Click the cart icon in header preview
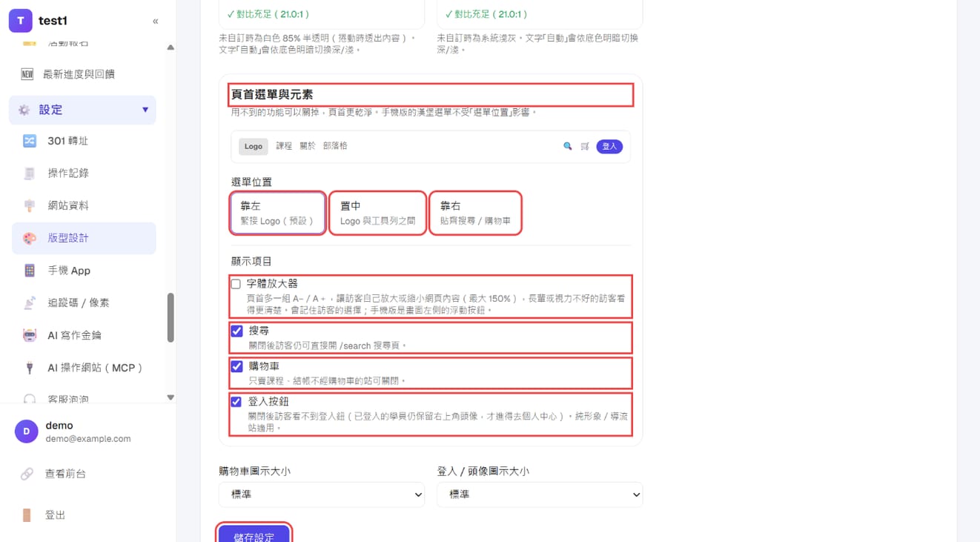The image size is (980, 542). 585,147
